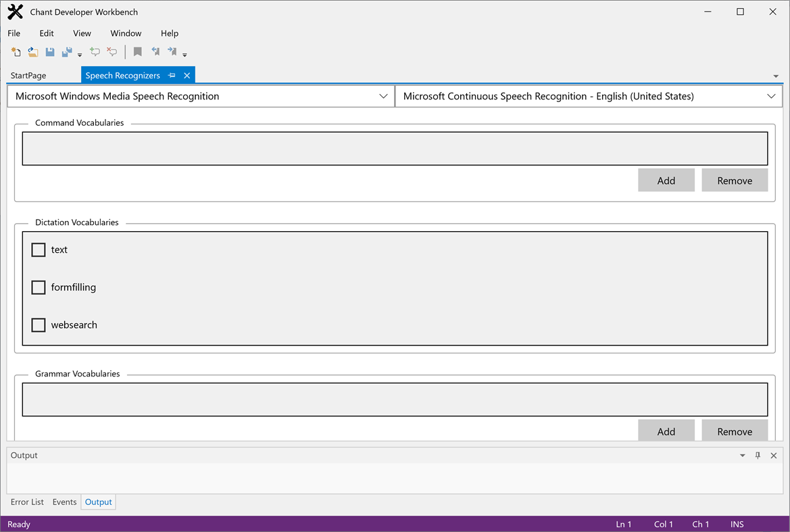Click the Save All toolbar icon
790x532 pixels.
[67, 51]
